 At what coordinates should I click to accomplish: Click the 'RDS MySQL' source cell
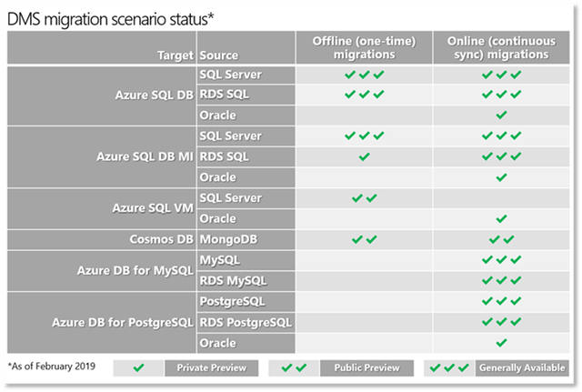point(246,281)
